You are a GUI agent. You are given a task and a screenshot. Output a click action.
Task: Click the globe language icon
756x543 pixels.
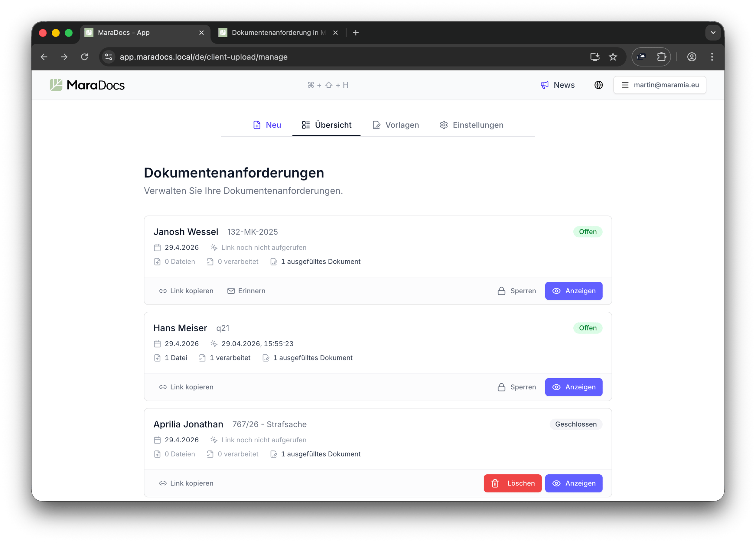[598, 85]
